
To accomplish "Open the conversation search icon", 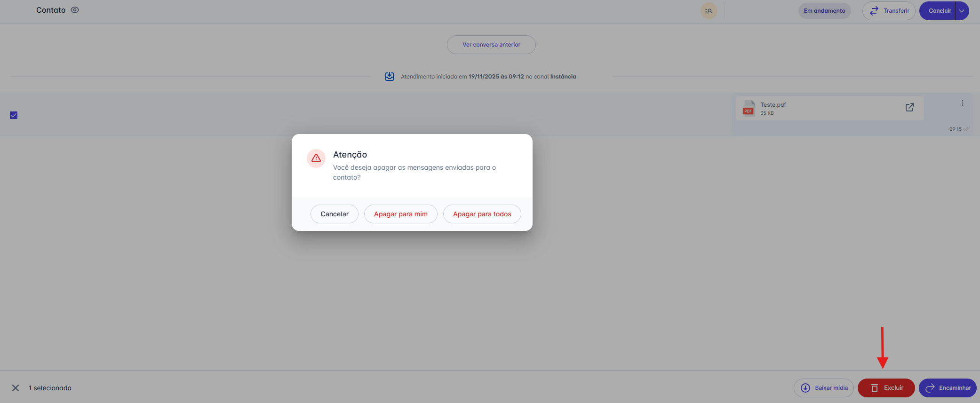I will (x=709, y=11).
